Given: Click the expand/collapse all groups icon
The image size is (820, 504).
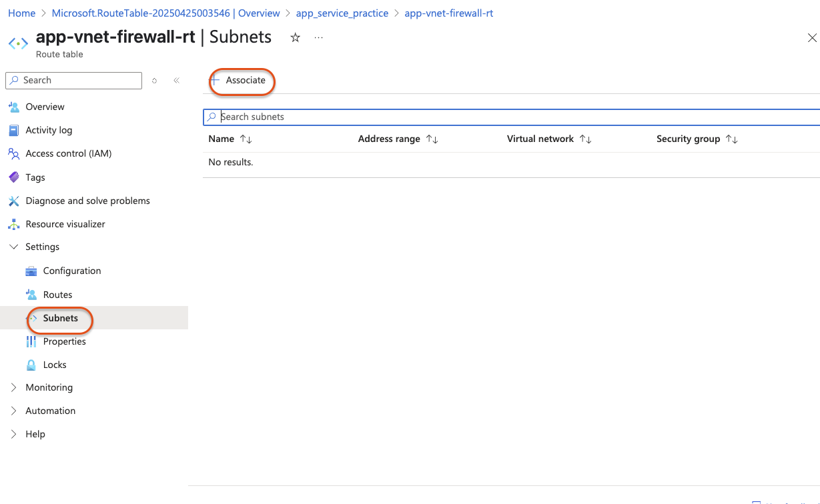Looking at the screenshot, I should [154, 80].
